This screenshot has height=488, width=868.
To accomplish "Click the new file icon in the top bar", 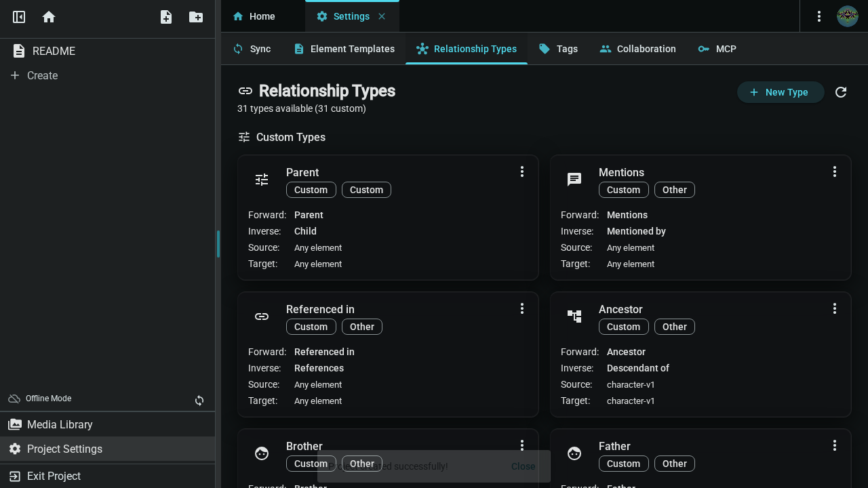I will [165, 16].
